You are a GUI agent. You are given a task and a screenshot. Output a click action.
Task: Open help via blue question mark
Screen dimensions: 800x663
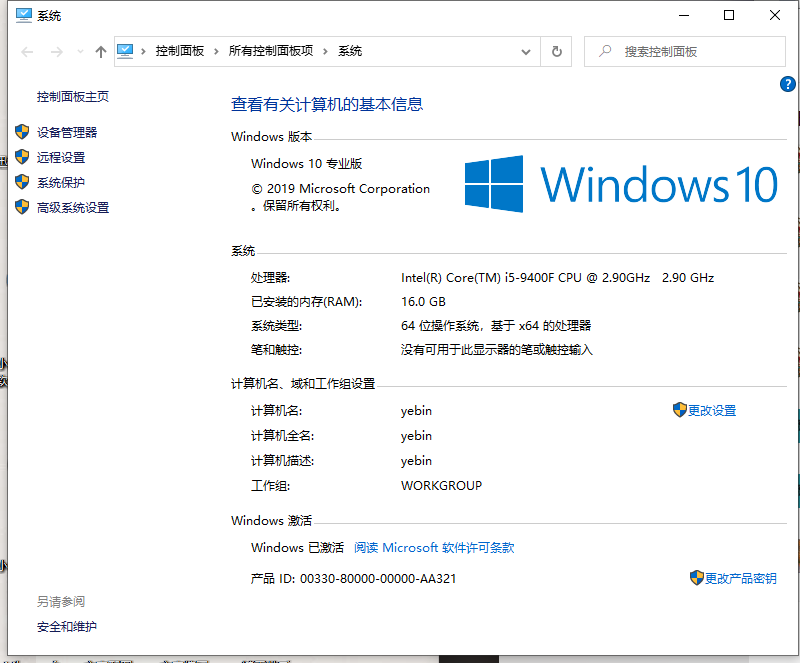click(787, 85)
